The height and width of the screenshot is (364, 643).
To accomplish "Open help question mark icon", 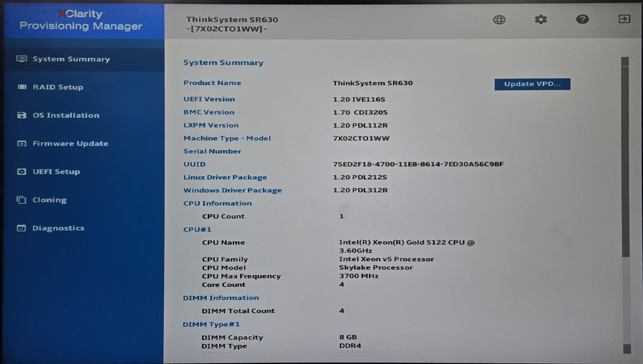I will 583,19.
